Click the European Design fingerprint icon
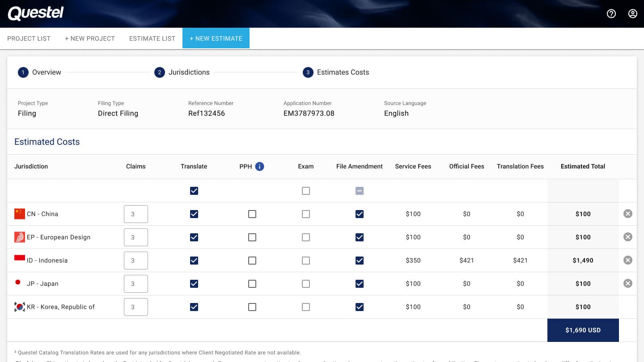Screen dimensions: 644x362 (x=20, y=237)
